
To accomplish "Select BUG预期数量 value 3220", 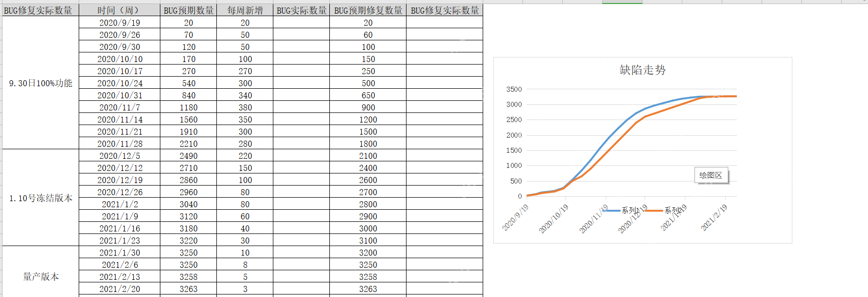I will click(189, 241).
